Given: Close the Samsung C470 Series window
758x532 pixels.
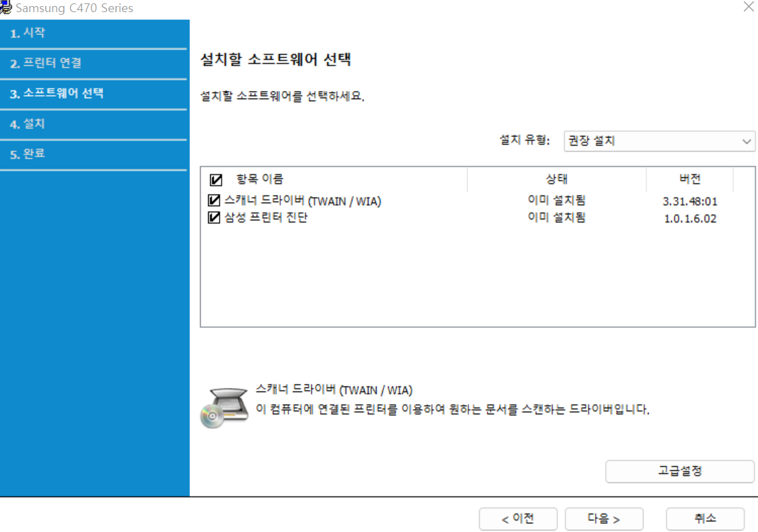Looking at the screenshot, I should [x=749, y=7].
